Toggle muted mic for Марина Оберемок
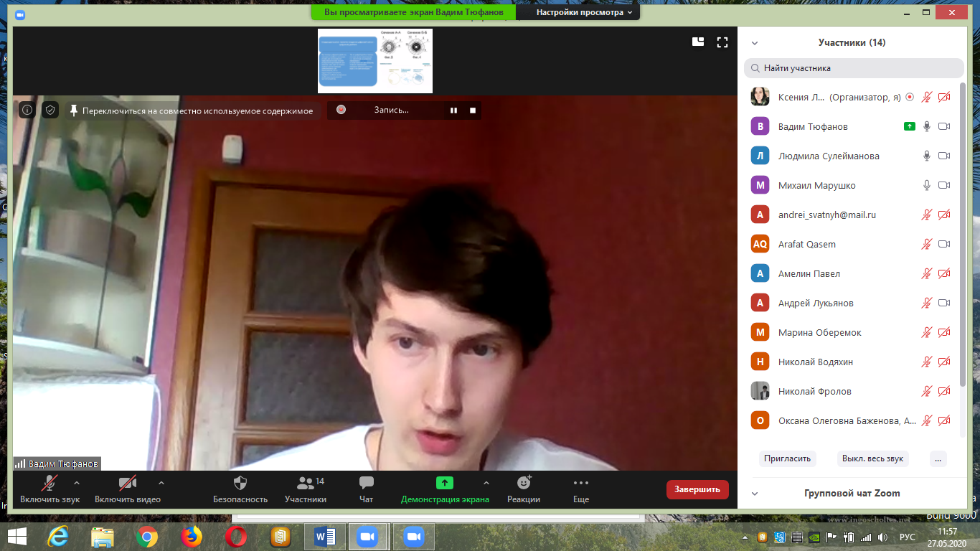This screenshot has height=551, width=980. [x=927, y=332]
